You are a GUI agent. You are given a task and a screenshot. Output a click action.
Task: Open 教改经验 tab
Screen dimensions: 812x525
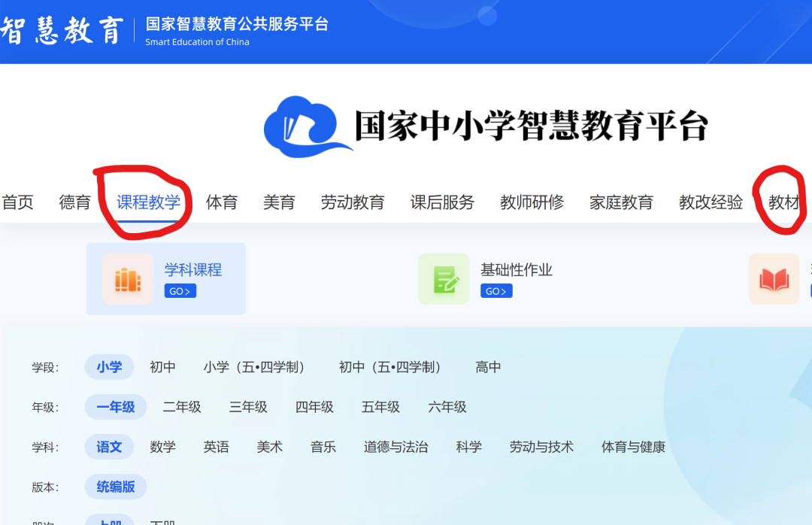[711, 202]
